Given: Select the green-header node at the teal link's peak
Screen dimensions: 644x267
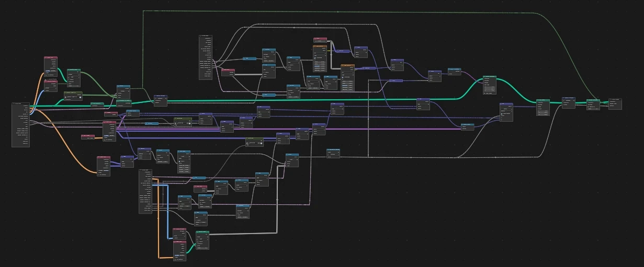Looking at the screenshot, I should point(490,84).
